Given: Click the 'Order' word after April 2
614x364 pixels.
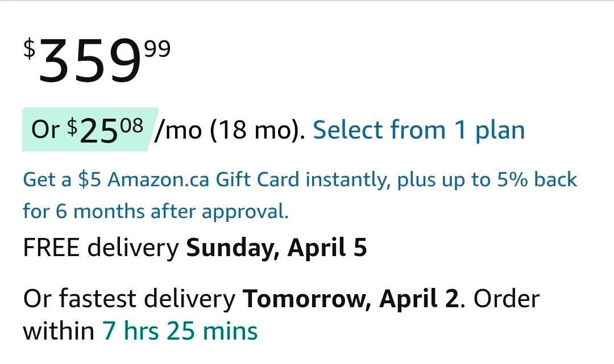Looking at the screenshot, I should pos(507,299).
